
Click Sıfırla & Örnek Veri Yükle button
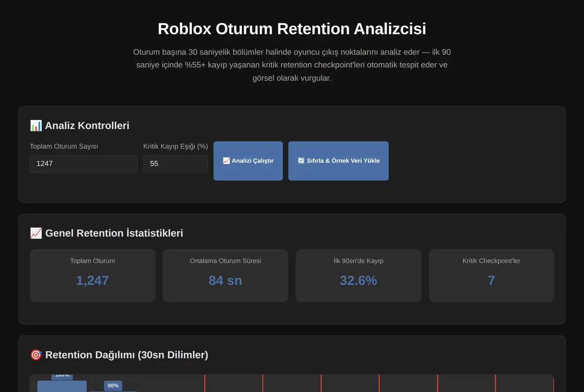coord(338,161)
